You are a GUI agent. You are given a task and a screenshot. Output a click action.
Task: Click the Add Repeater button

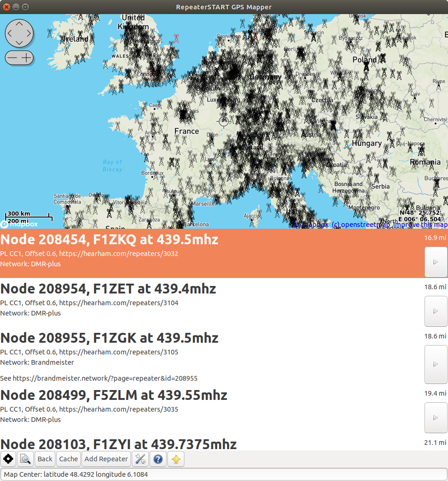[x=106, y=459]
